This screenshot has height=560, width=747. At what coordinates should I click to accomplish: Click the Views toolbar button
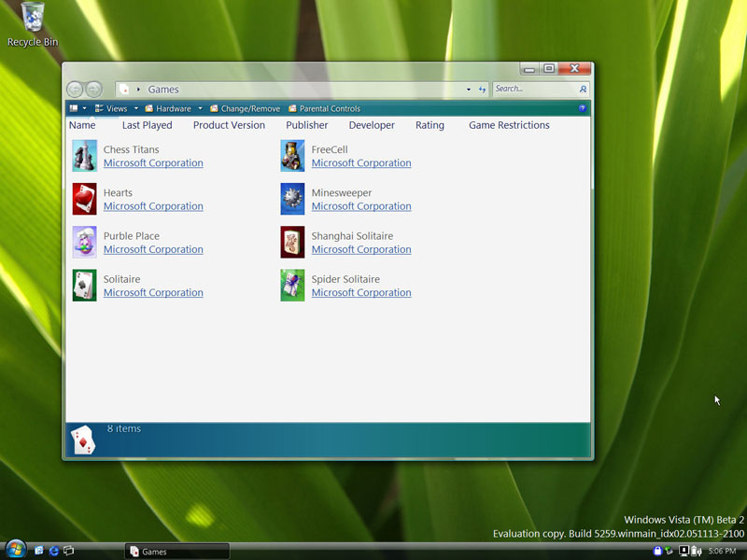[x=111, y=108]
